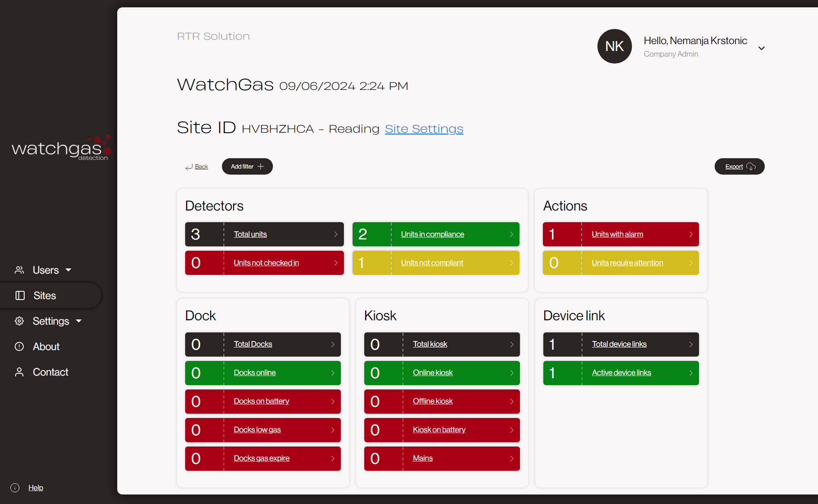Click the Settings gear icon in the sidebar
The width and height of the screenshot is (818, 504).
[x=19, y=321]
